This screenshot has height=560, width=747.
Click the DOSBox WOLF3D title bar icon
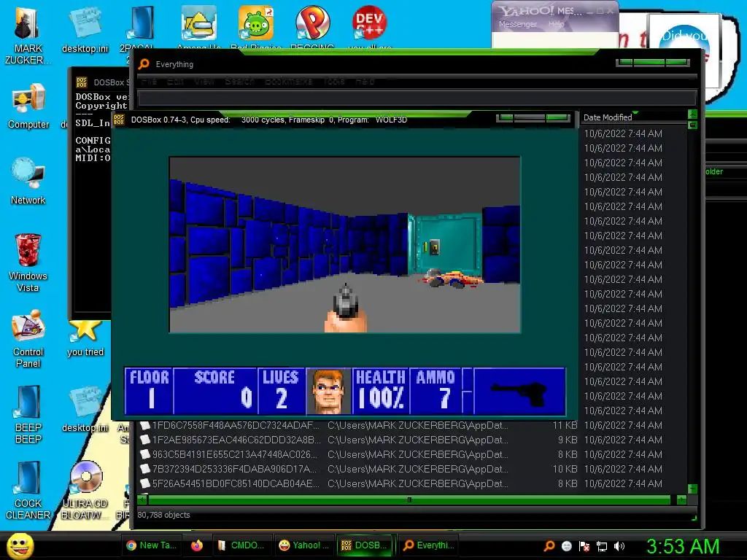click(119, 120)
